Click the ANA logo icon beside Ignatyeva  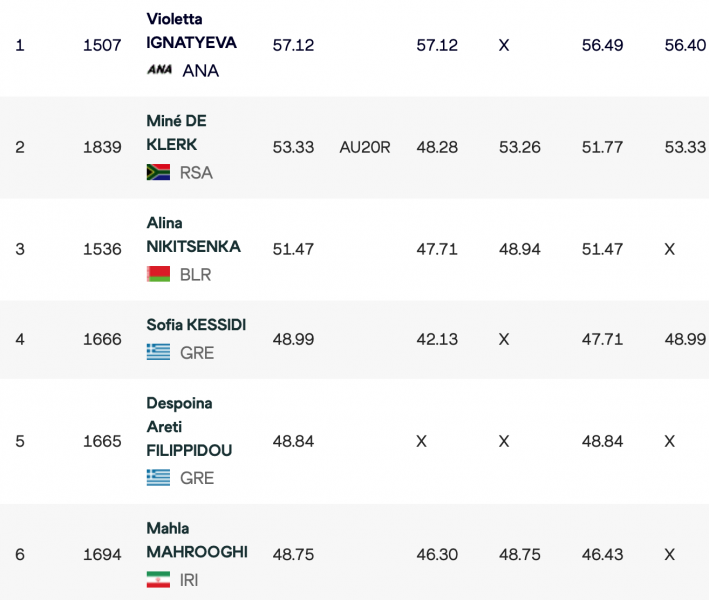pos(159,70)
